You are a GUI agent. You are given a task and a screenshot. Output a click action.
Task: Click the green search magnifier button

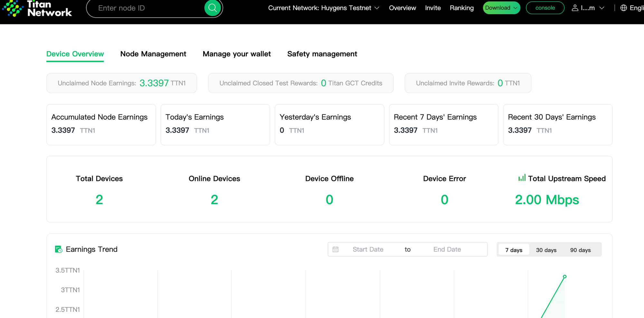coord(213,8)
